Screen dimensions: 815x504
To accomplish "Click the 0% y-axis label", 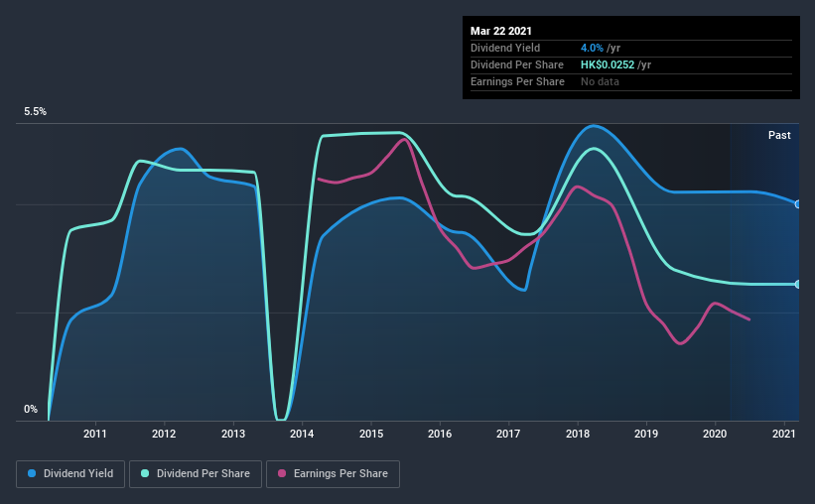I will [31, 410].
